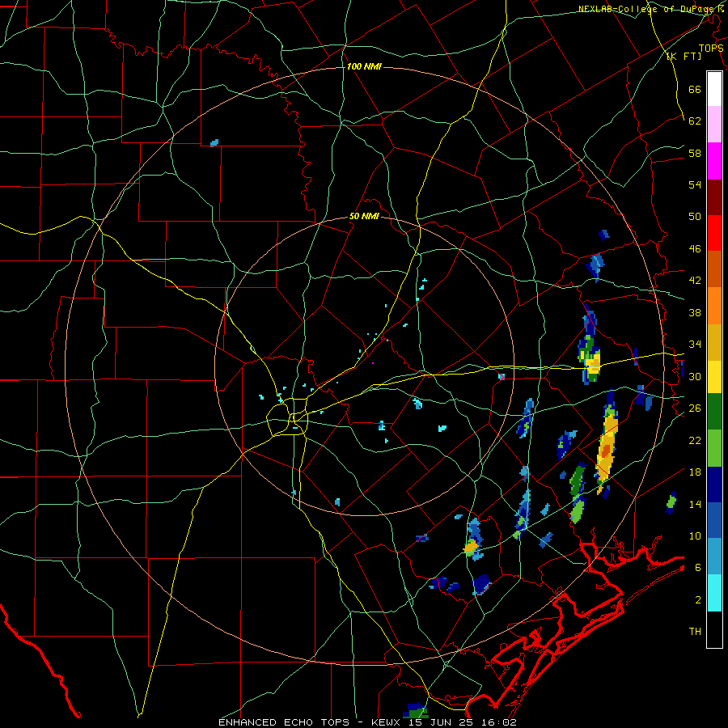Viewport: 728px width, 728px height.
Task: Click the legend value "22"
Action: tap(695, 440)
